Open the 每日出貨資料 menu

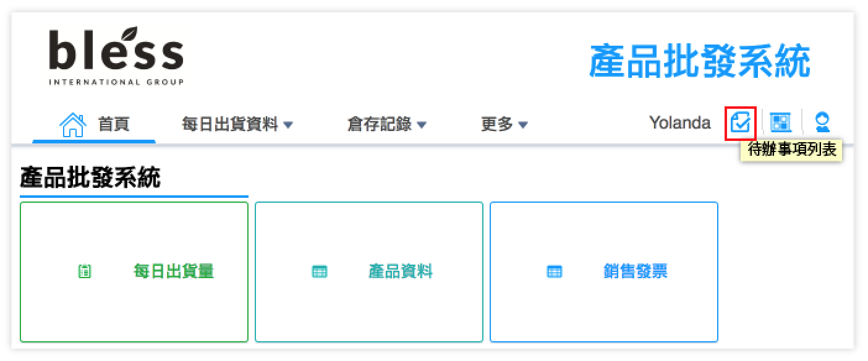tap(237, 124)
